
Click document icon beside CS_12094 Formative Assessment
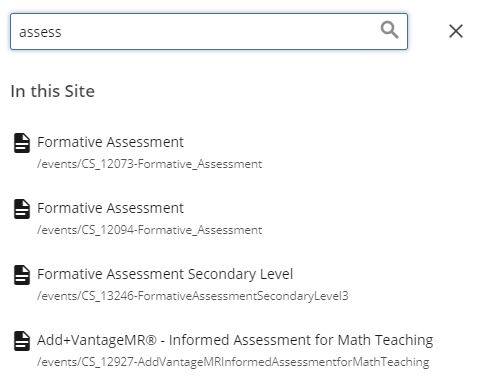click(x=22, y=209)
